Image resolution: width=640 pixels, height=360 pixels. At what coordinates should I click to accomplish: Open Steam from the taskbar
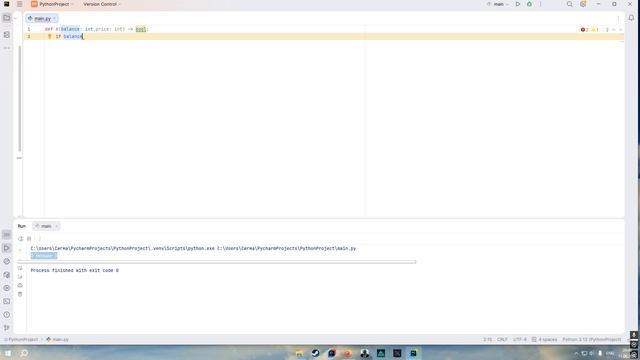point(315,353)
